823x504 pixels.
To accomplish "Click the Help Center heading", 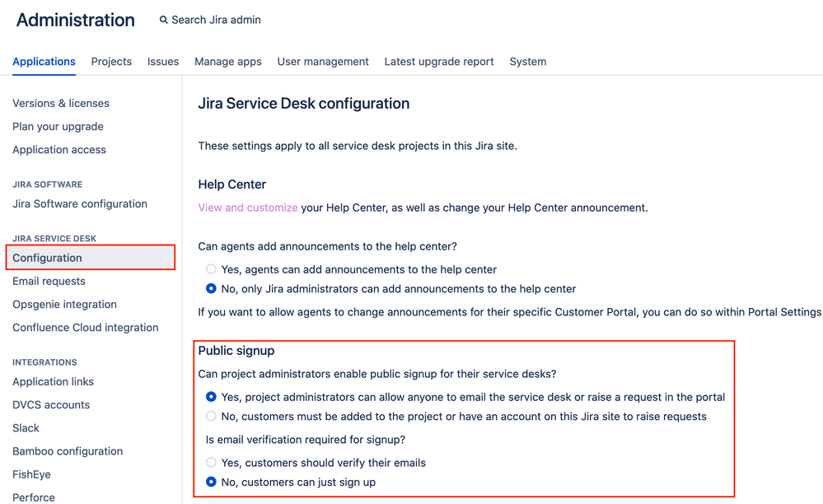I will point(232,184).
